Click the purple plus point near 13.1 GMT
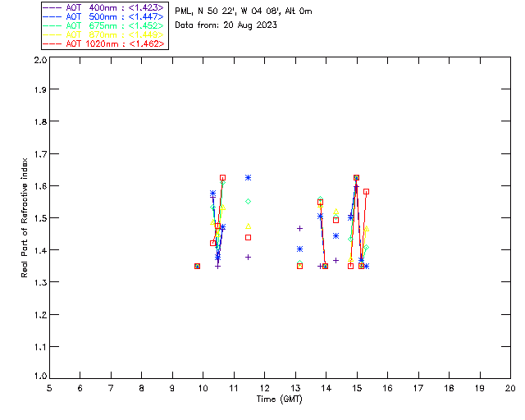Screen dimensions: 525x420 click(x=299, y=228)
